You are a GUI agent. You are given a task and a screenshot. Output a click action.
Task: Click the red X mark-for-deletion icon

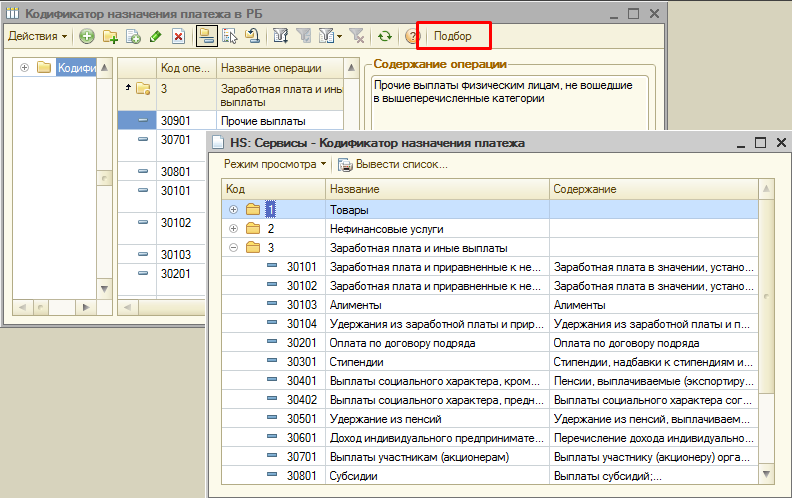(x=178, y=37)
